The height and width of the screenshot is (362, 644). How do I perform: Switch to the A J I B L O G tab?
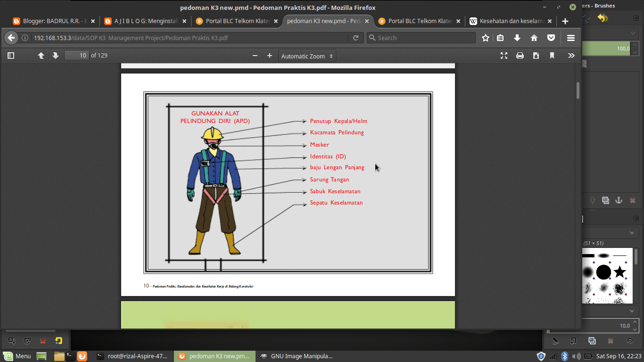(145, 21)
